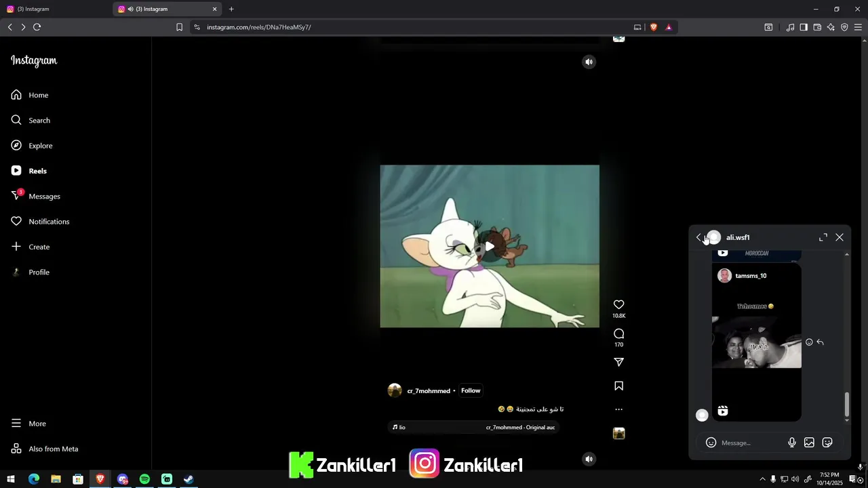Share the reel via paper plane icon

click(x=618, y=362)
